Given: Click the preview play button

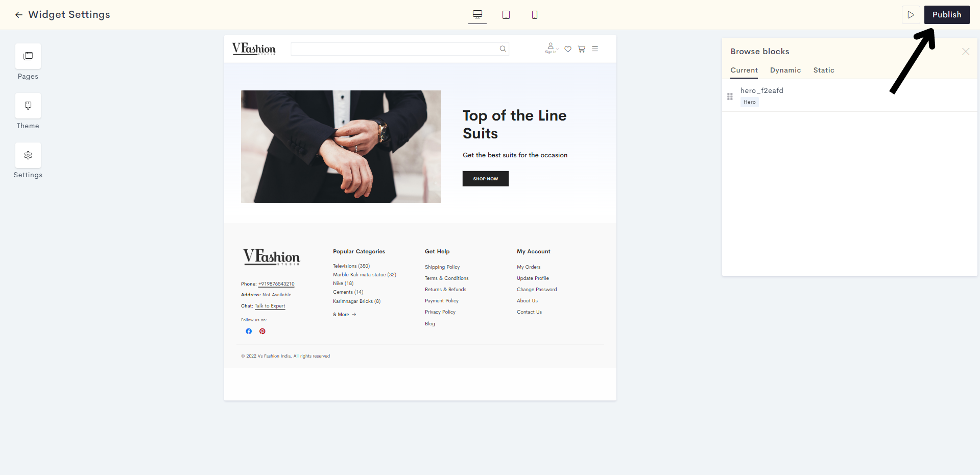Looking at the screenshot, I should [x=911, y=15].
